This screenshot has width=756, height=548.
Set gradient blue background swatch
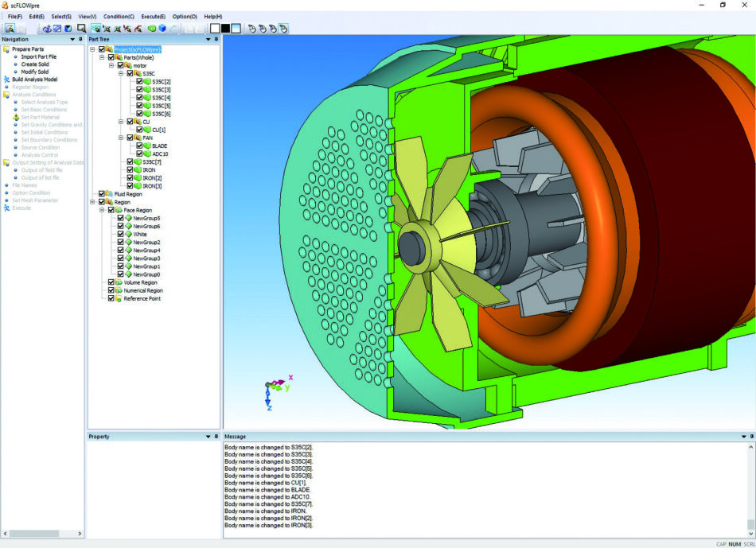pyautogui.click(x=236, y=29)
